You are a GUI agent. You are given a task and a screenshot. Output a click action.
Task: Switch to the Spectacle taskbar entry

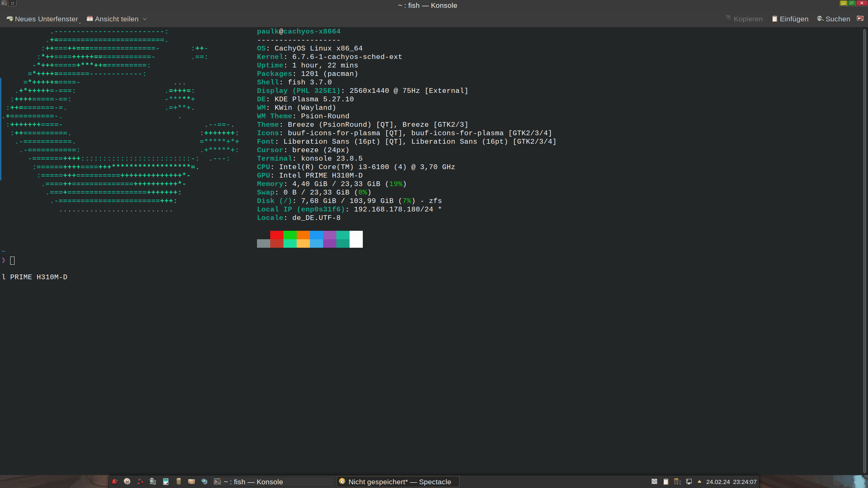(398, 482)
